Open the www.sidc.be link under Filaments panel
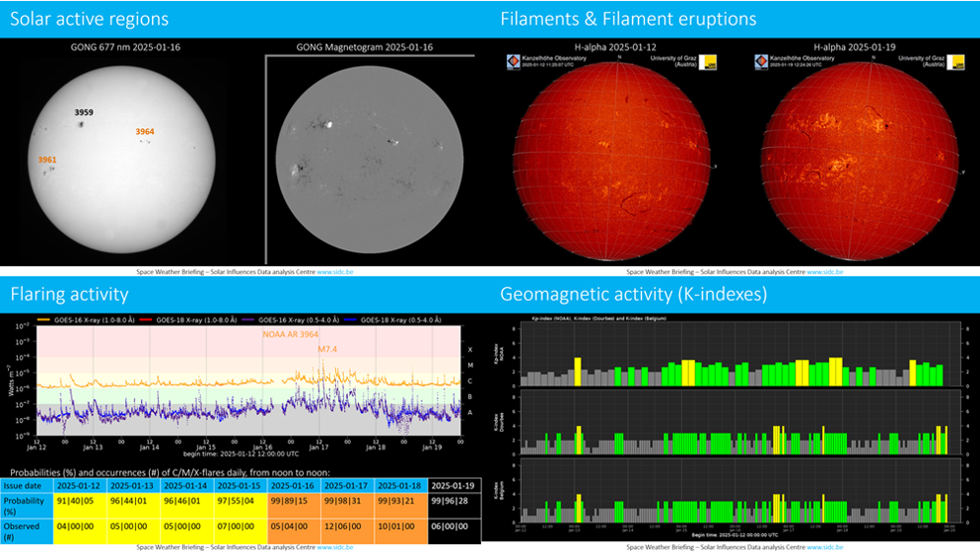Image resolution: width=980 pixels, height=552 pixels. (x=825, y=272)
